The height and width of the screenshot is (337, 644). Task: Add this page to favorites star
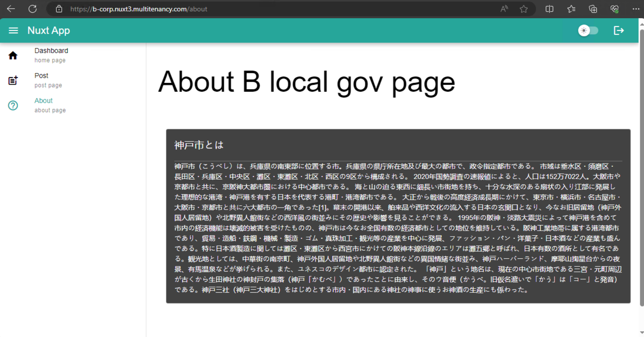tap(524, 9)
